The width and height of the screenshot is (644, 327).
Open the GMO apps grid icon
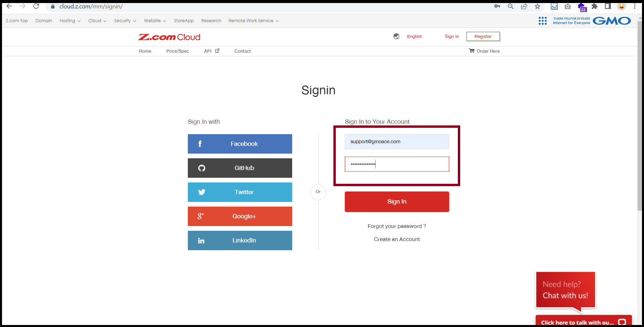click(x=542, y=21)
